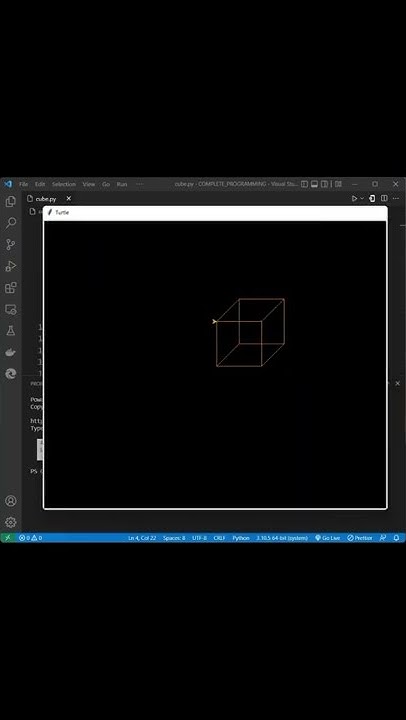
Task: Open the Edge tools view in activity bar
Action: point(10,374)
